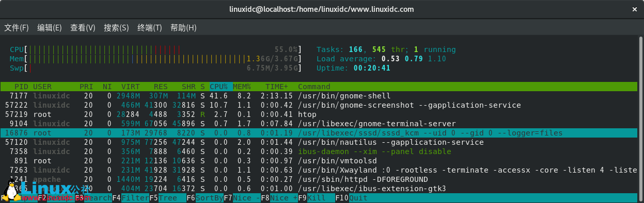
Task: Click PID 57222 cell
Action: coord(17,105)
